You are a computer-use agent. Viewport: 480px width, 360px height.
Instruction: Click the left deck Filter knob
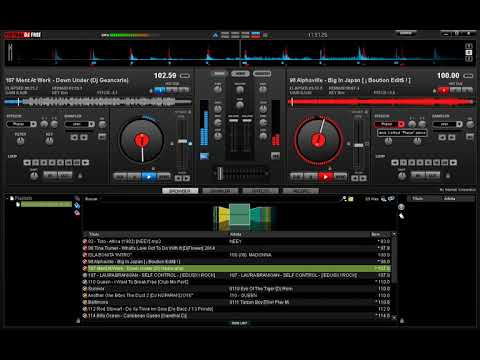click(x=20, y=141)
